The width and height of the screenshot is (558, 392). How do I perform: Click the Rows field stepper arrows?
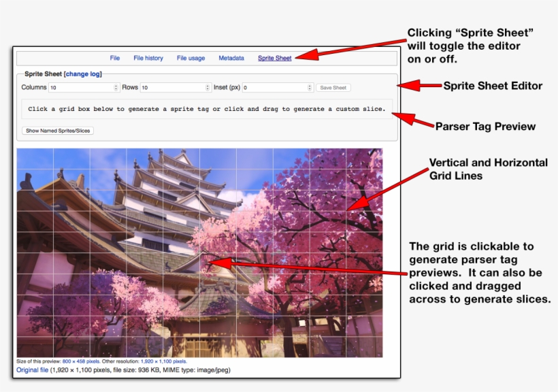[x=208, y=88]
